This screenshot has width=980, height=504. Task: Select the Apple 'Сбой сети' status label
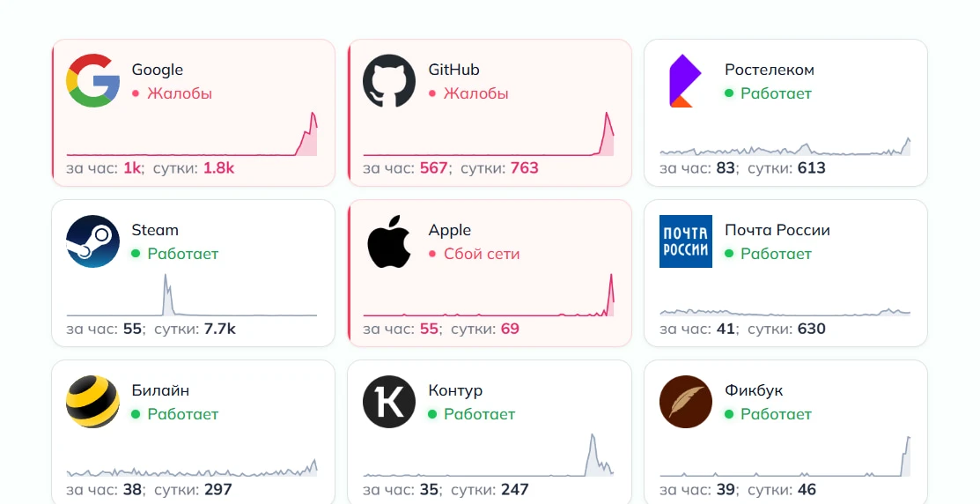(482, 254)
